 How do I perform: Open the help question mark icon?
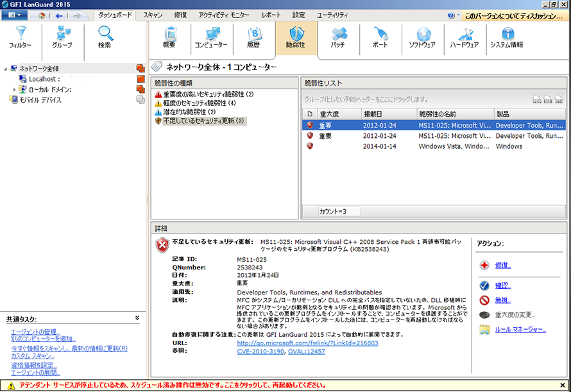[x=451, y=15]
